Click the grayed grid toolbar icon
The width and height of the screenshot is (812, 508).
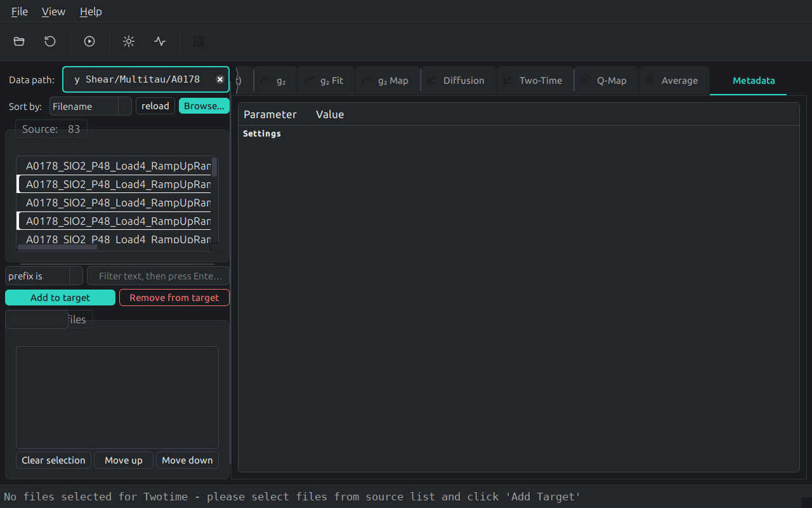pos(199,41)
